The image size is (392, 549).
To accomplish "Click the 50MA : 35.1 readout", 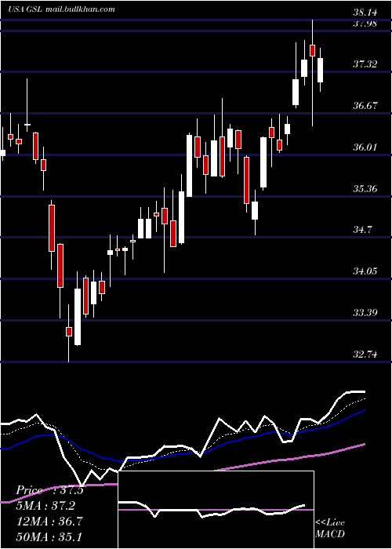I will [49, 536].
